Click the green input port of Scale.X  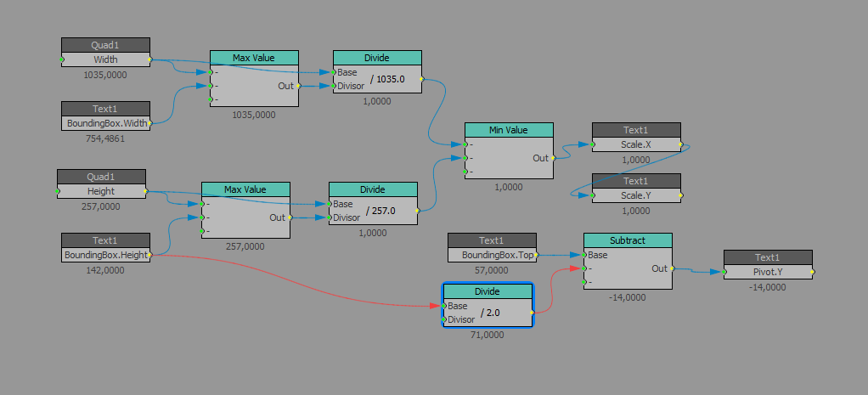tap(592, 144)
